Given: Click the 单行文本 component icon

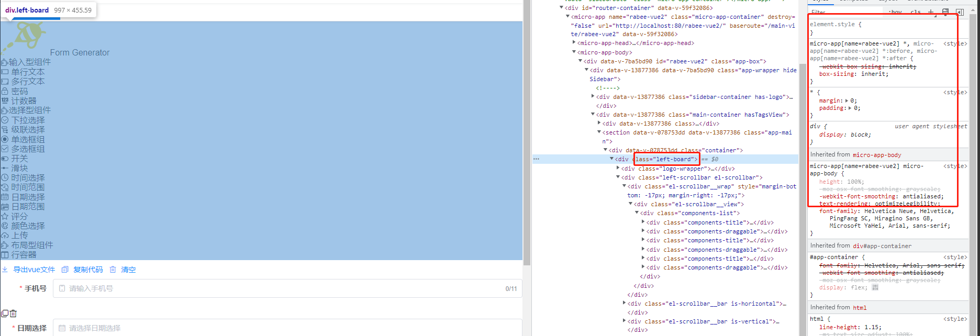Looking at the screenshot, I should [5, 72].
